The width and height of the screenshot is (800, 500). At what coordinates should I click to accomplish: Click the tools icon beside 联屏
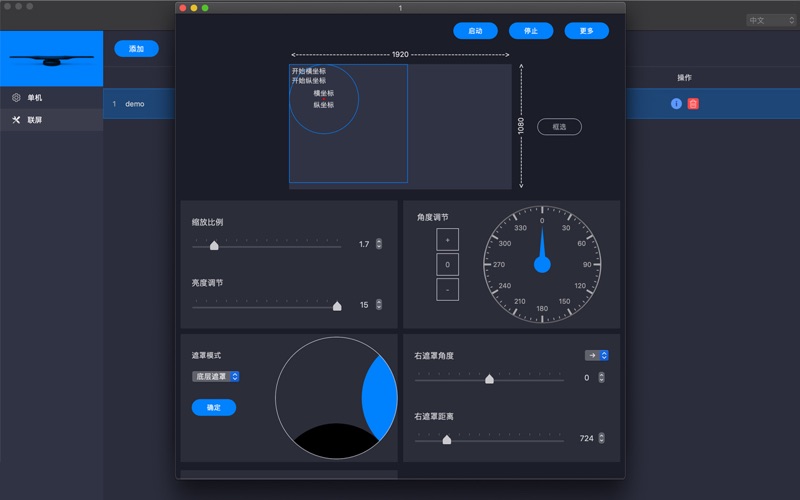coord(16,120)
